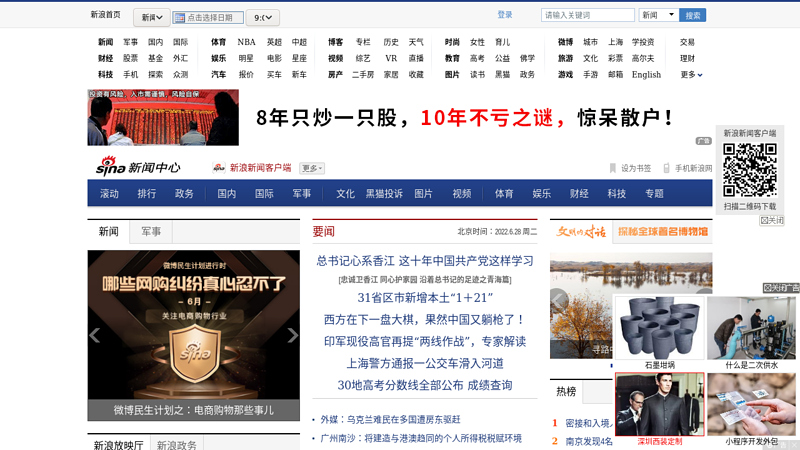Click the Sina news client app icon
800x450 pixels.
pyautogui.click(x=219, y=168)
